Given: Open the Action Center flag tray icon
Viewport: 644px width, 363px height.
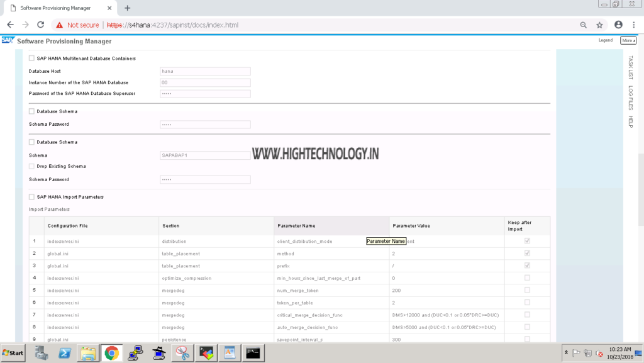Looking at the screenshot, I should (576, 353).
